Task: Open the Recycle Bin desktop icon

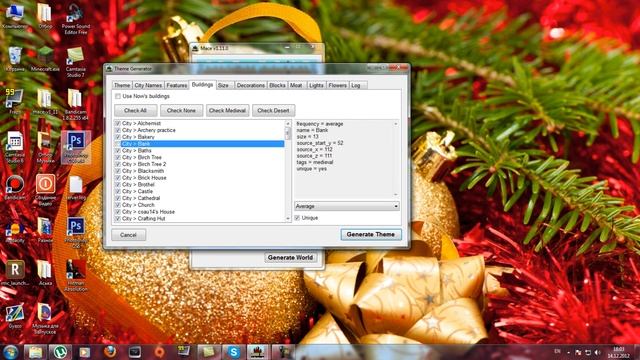Action: point(15,59)
